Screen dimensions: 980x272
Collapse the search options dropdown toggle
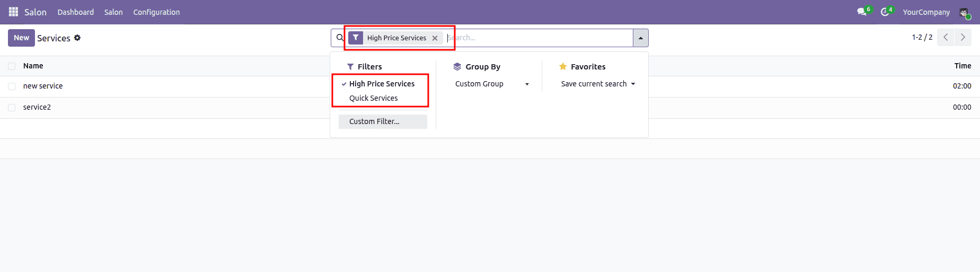coord(640,38)
